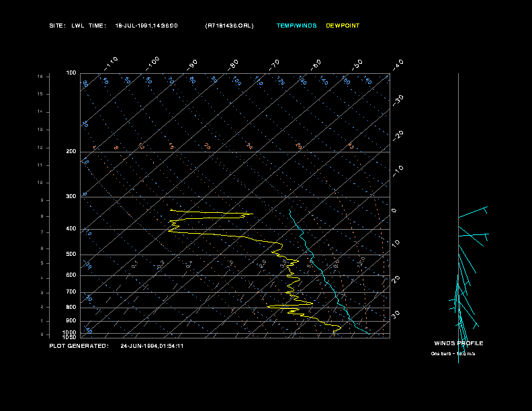
Task: Click the 14 km height scale label
Action: click(x=40, y=111)
